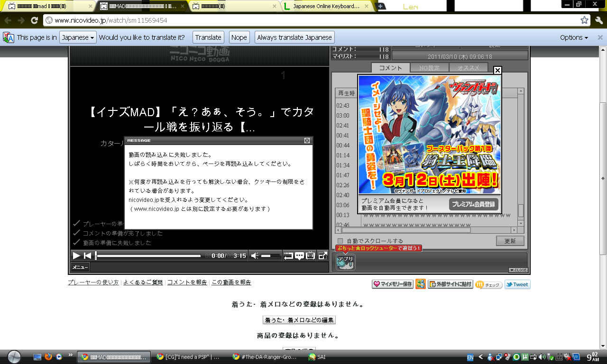
Task: Close the Vanguard advertisement popup
Action: (497, 70)
